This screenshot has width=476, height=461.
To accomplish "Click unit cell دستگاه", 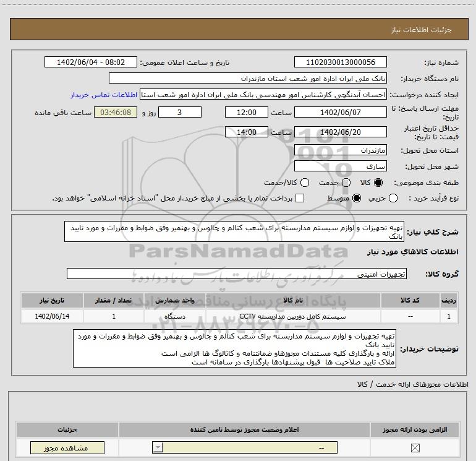I will click(175, 316).
